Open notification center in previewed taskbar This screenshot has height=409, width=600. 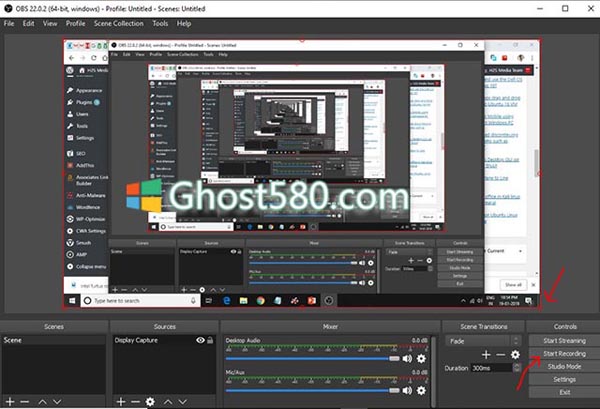click(528, 301)
